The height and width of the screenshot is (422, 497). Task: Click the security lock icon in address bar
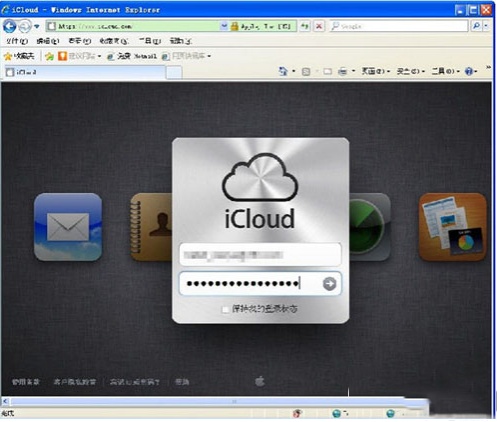point(234,26)
